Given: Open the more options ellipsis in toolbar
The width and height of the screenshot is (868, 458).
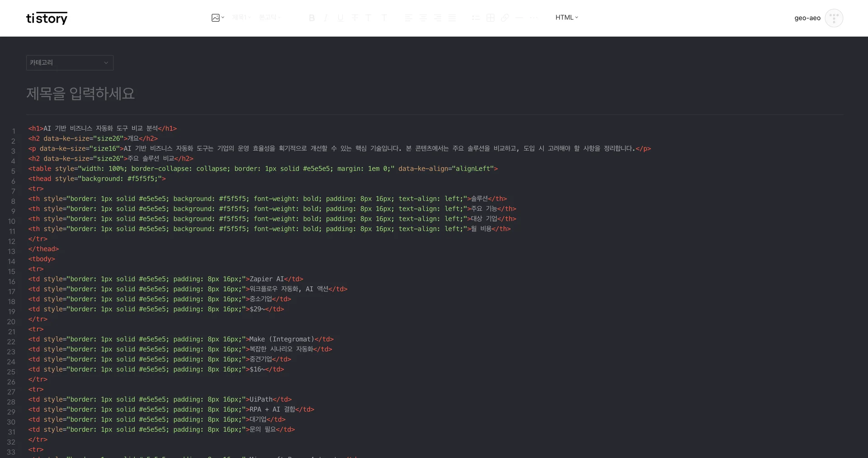Looking at the screenshot, I should pos(534,18).
